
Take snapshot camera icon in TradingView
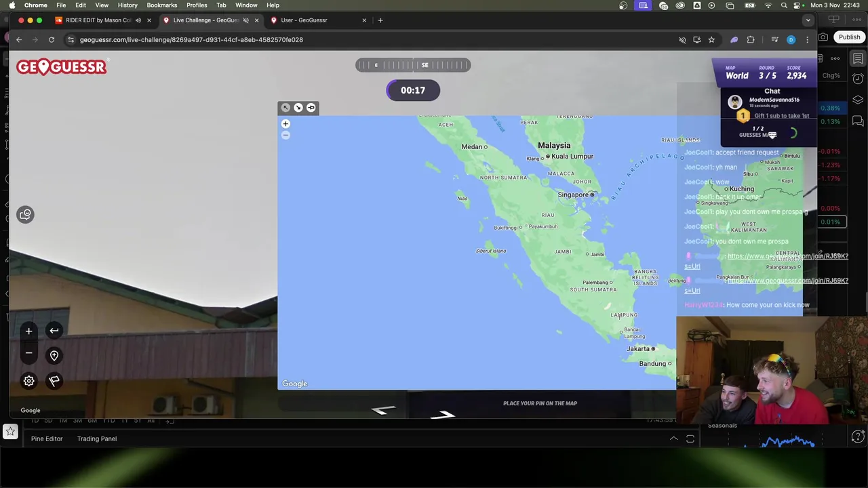pos(823,37)
